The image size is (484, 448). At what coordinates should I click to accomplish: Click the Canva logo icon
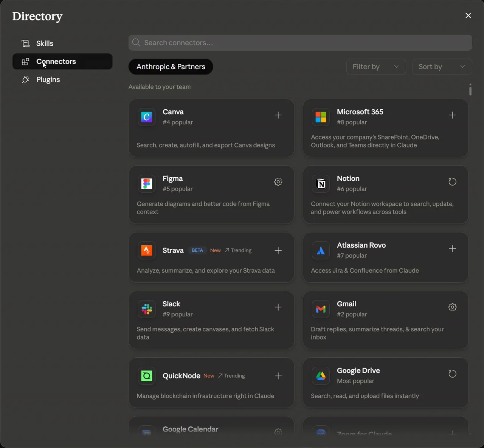coord(146,117)
